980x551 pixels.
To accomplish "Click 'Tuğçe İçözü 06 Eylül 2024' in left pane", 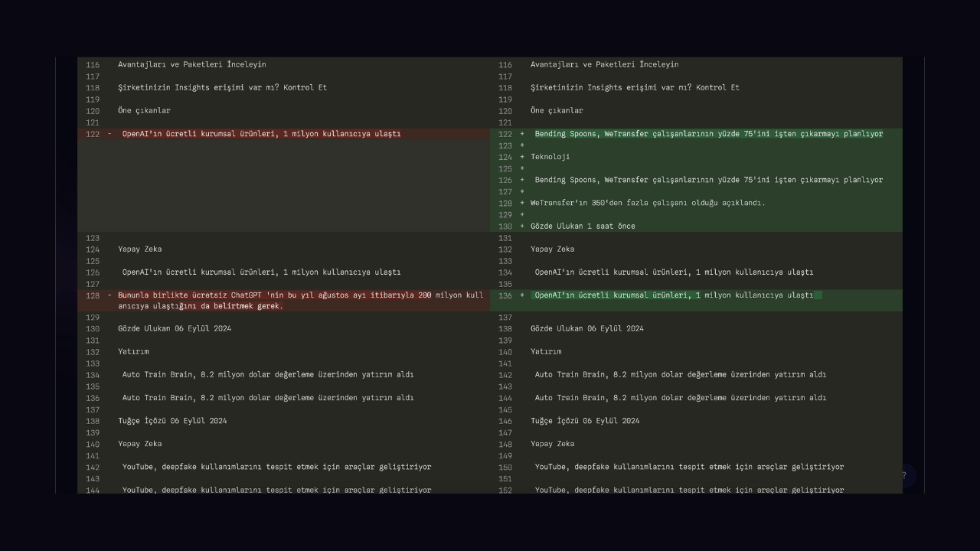I will (172, 421).
